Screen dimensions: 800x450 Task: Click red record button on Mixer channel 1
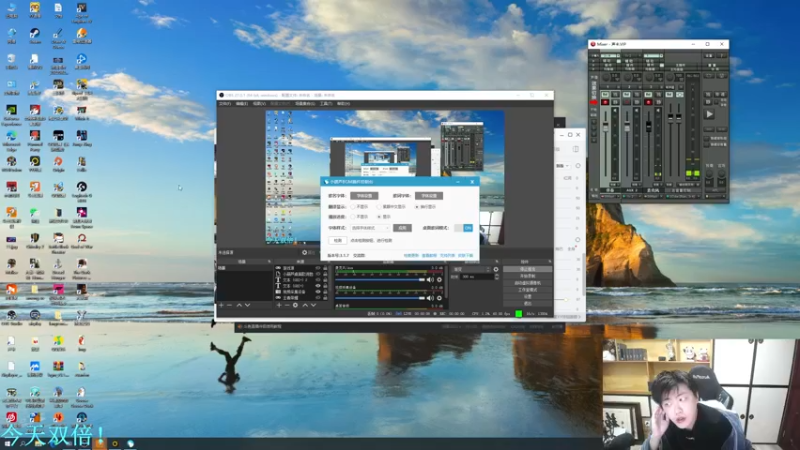pos(605,102)
